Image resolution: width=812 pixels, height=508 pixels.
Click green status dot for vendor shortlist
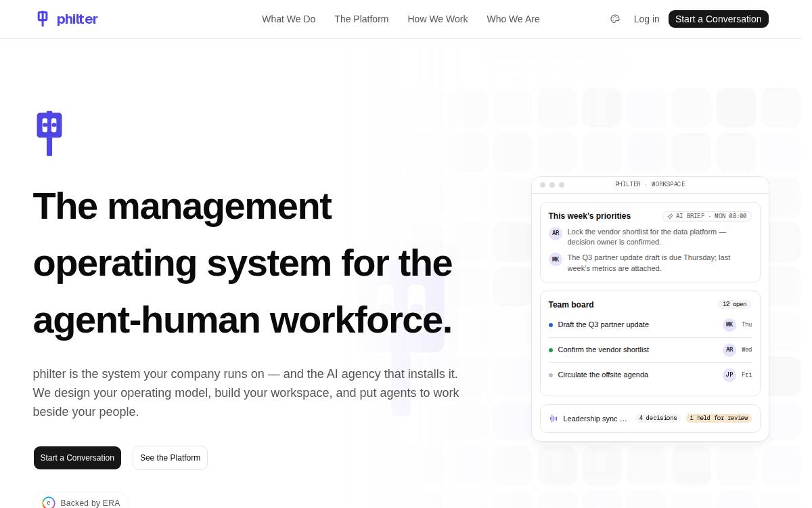coord(551,350)
